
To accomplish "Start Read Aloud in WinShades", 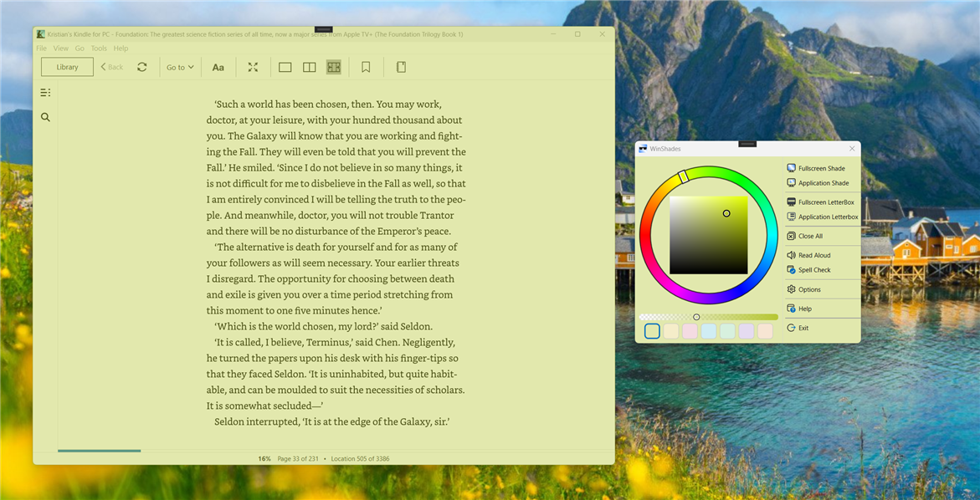I will [x=809, y=254].
